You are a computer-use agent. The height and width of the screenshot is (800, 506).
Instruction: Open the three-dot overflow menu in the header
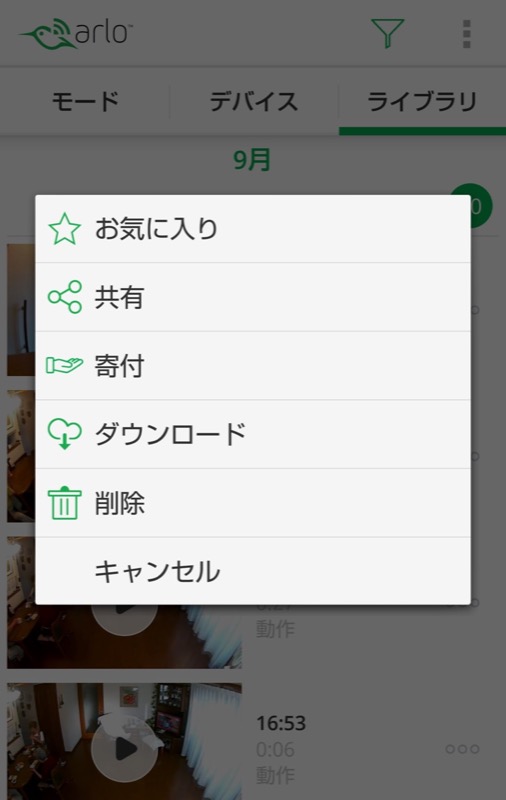466,34
